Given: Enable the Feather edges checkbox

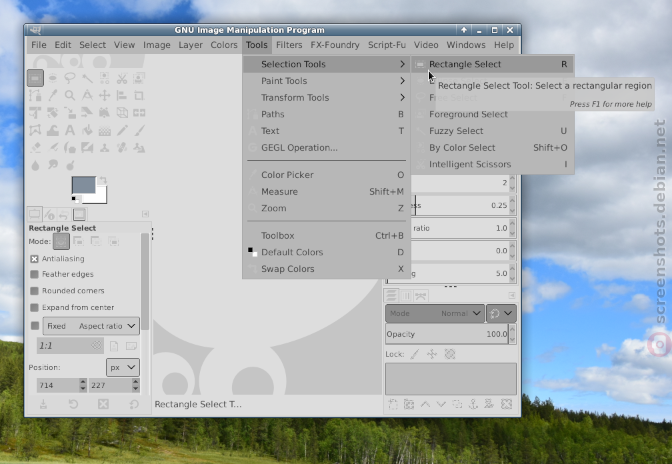Looking at the screenshot, I should click(34, 274).
